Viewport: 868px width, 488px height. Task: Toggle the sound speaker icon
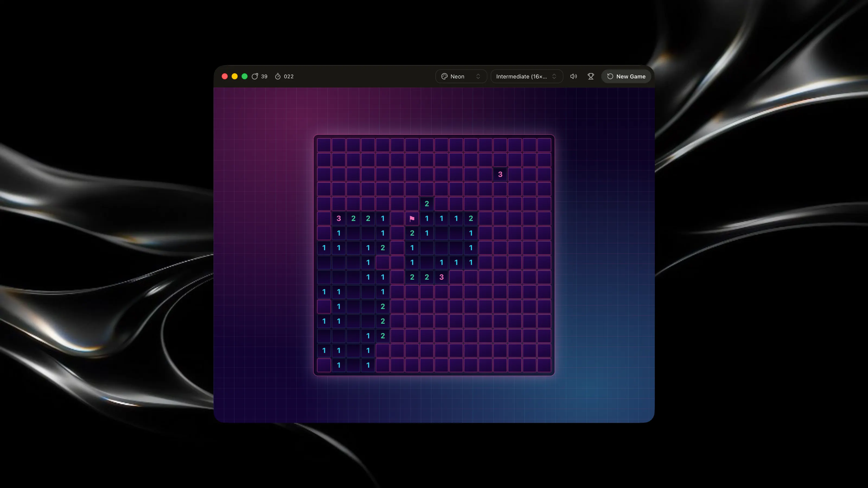(x=573, y=76)
